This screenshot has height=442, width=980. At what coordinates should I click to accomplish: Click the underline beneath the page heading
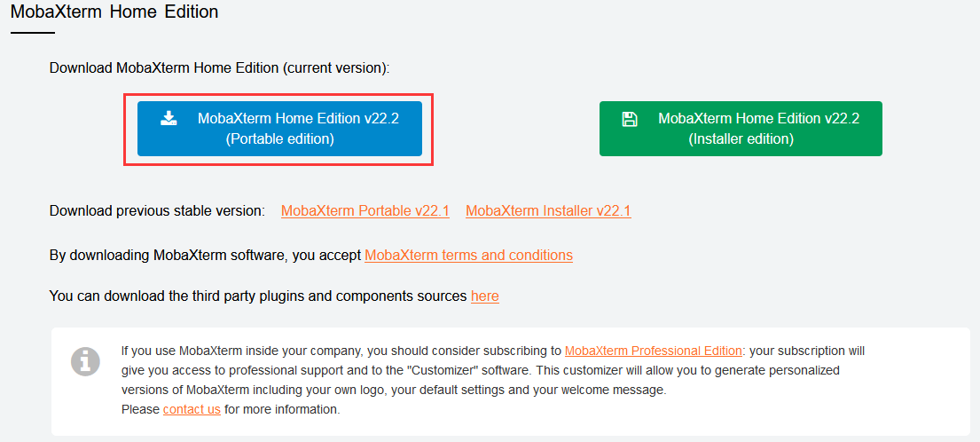(x=32, y=33)
